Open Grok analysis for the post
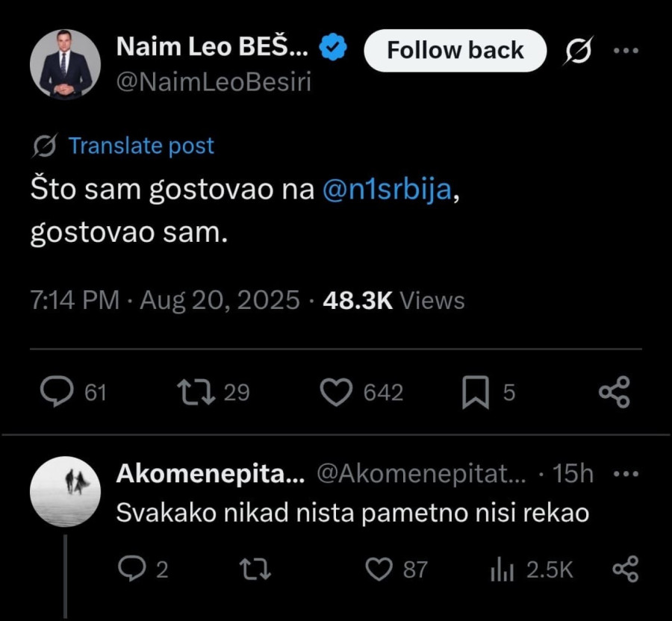672x621 pixels. point(576,50)
